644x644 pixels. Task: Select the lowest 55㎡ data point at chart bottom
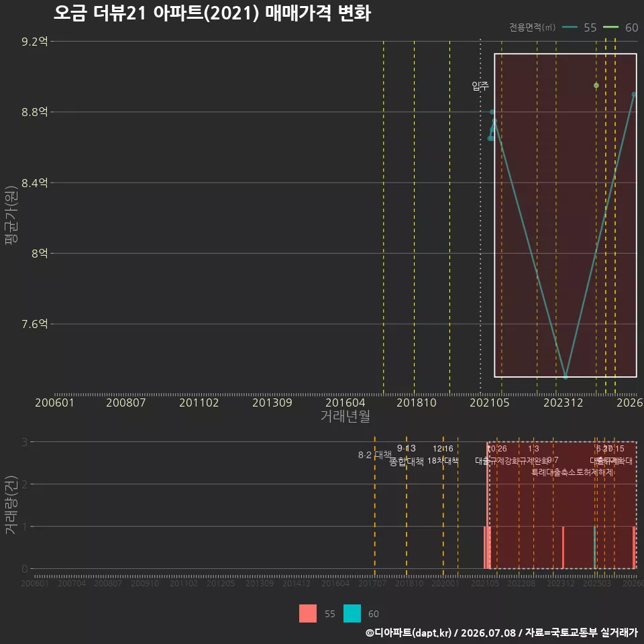tap(566, 376)
